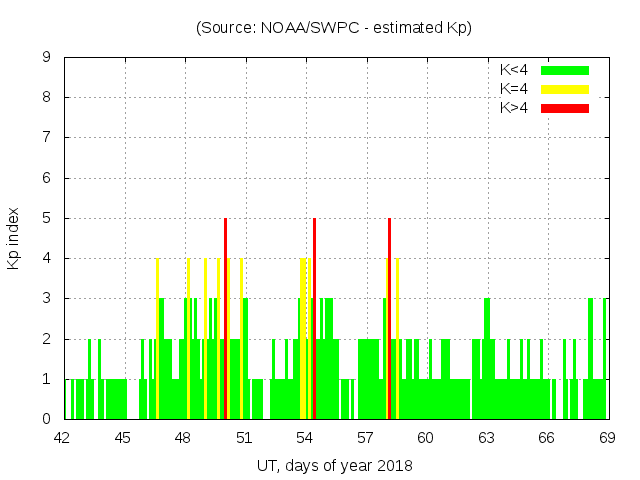Click the red Kp=5 bar near day 50
The height and width of the screenshot is (480, 640).
click(x=226, y=320)
